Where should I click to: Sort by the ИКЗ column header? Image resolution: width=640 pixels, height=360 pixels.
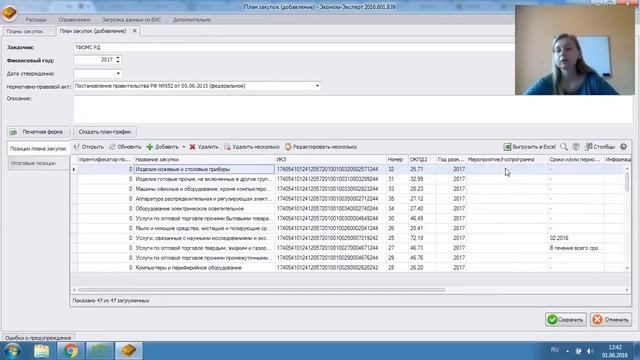[330, 160]
